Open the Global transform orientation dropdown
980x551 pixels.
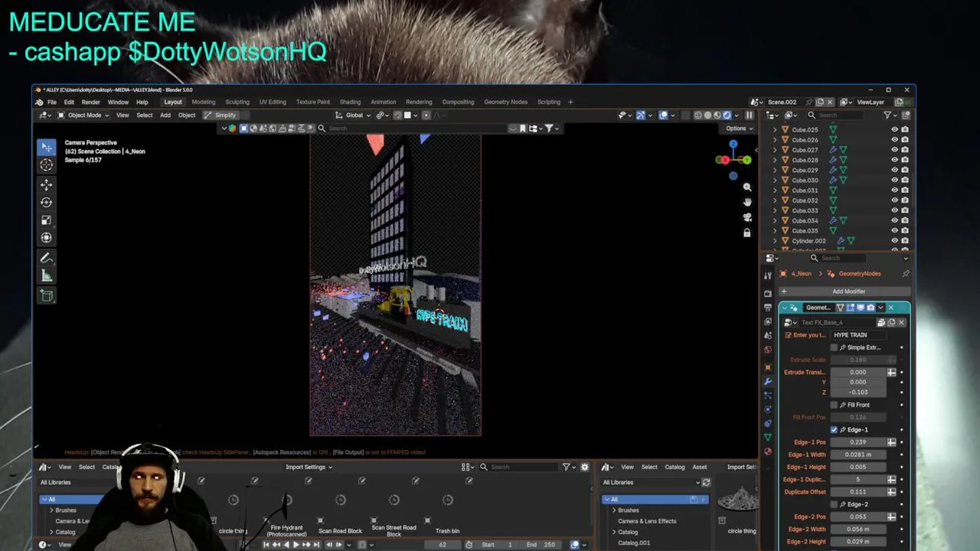[x=354, y=116]
